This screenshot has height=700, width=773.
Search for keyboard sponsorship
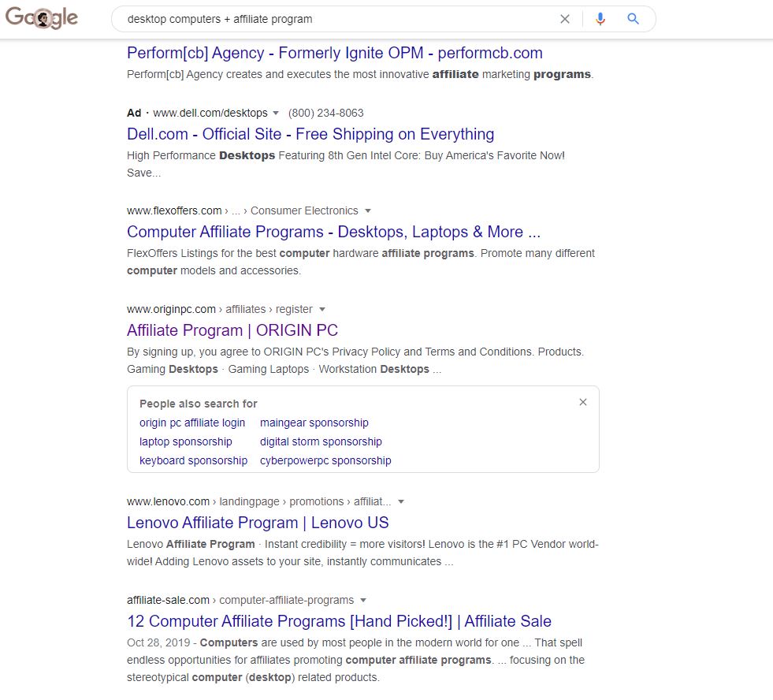(193, 460)
